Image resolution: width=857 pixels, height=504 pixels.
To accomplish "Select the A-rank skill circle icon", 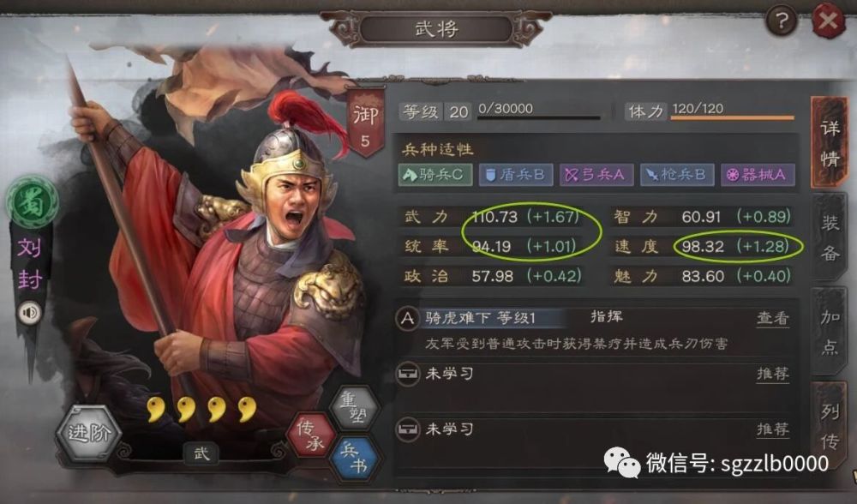I will (408, 318).
